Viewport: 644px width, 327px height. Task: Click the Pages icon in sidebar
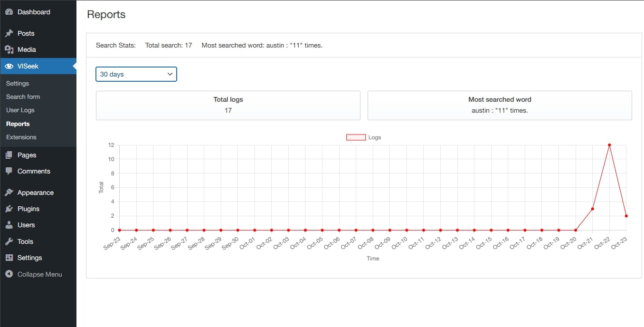9,155
